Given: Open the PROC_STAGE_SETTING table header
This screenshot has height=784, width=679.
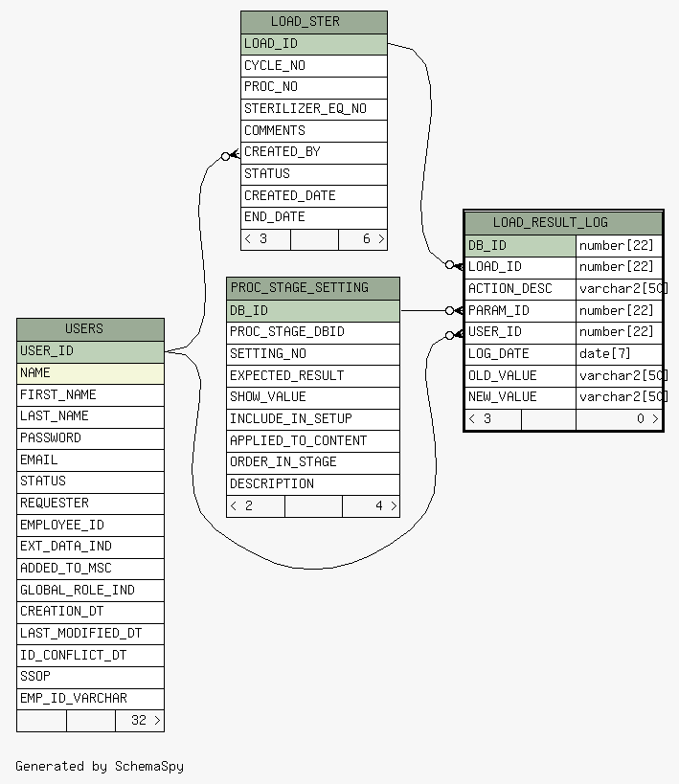Looking at the screenshot, I should pos(313,288).
